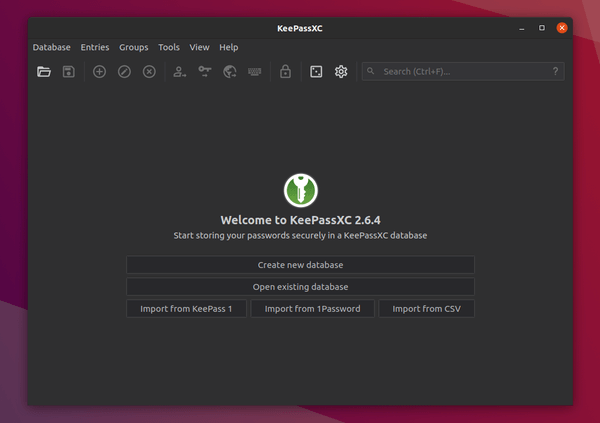Click the Open database folder icon

[x=44, y=72]
